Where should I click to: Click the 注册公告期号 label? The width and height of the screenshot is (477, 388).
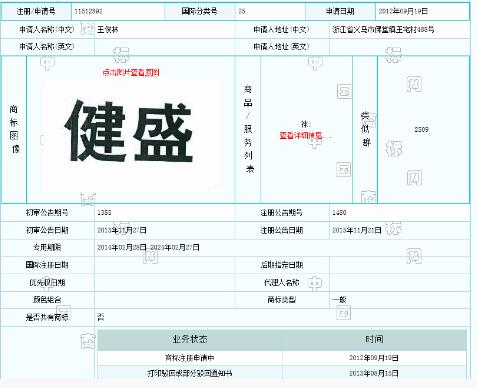point(281,212)
